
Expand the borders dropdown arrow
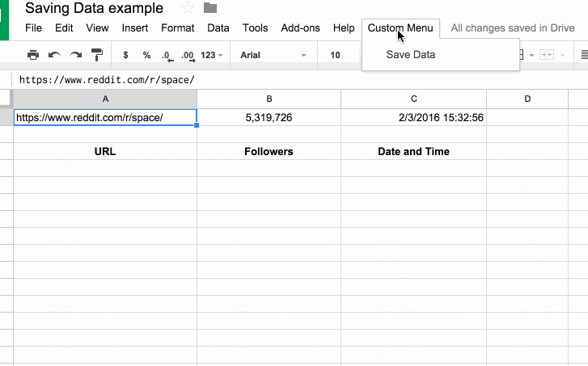(531, 56)
